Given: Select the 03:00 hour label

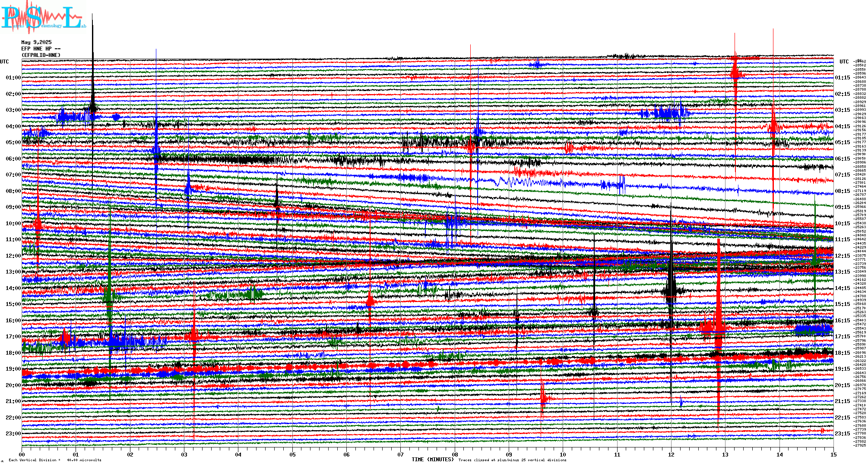Looking at the screenshot, I should pos(13,110).
